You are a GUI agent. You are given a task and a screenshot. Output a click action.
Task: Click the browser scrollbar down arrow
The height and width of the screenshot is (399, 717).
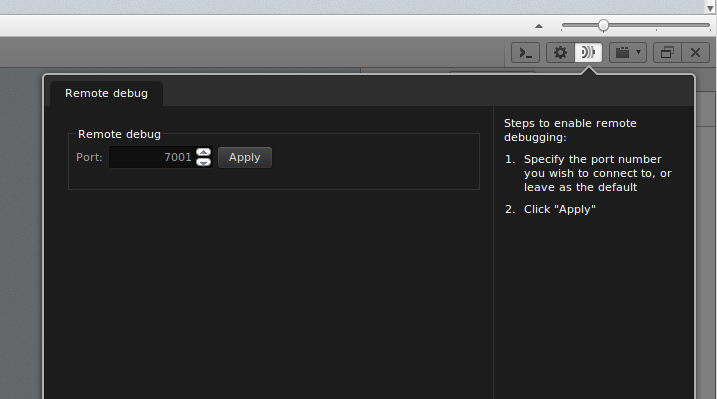(710, 9)
